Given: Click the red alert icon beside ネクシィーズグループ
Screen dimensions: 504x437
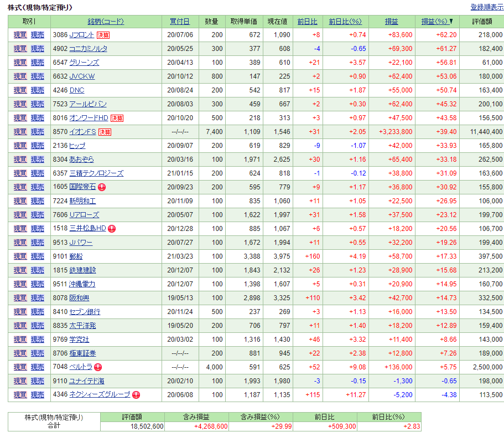Looking at the screenshot, I should click(x=136, y=395).
